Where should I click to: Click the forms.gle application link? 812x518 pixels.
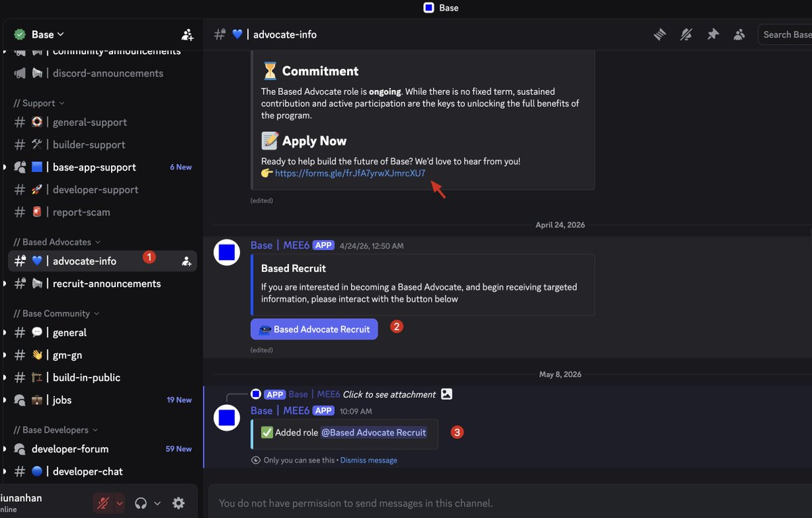(350, 173)
